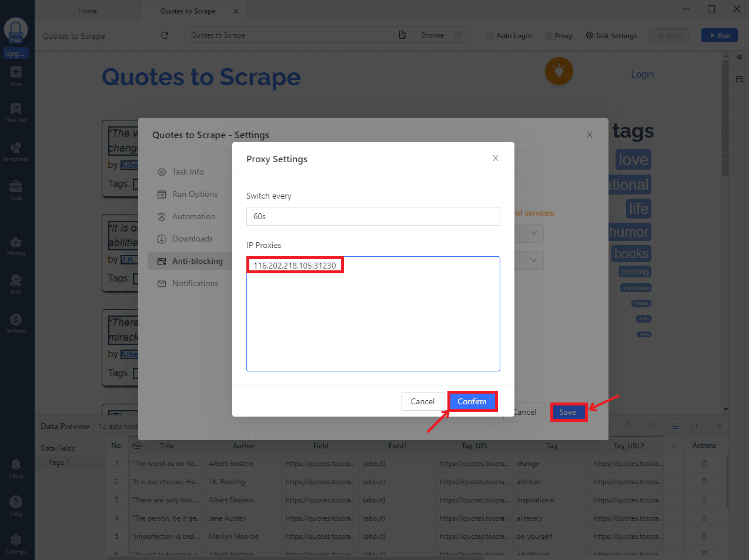Switch data preview to vertical layout view
This screenshot has height=560, width=749.
tap(695, 425)
